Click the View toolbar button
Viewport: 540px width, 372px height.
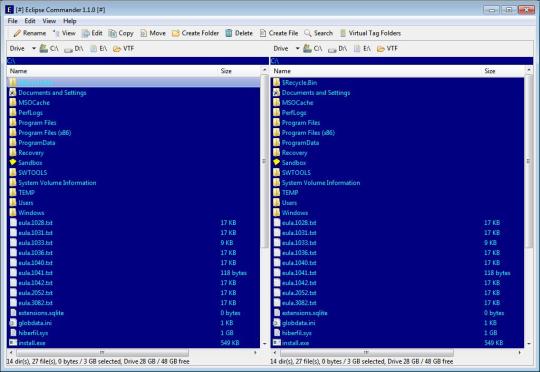pos(64,33)
